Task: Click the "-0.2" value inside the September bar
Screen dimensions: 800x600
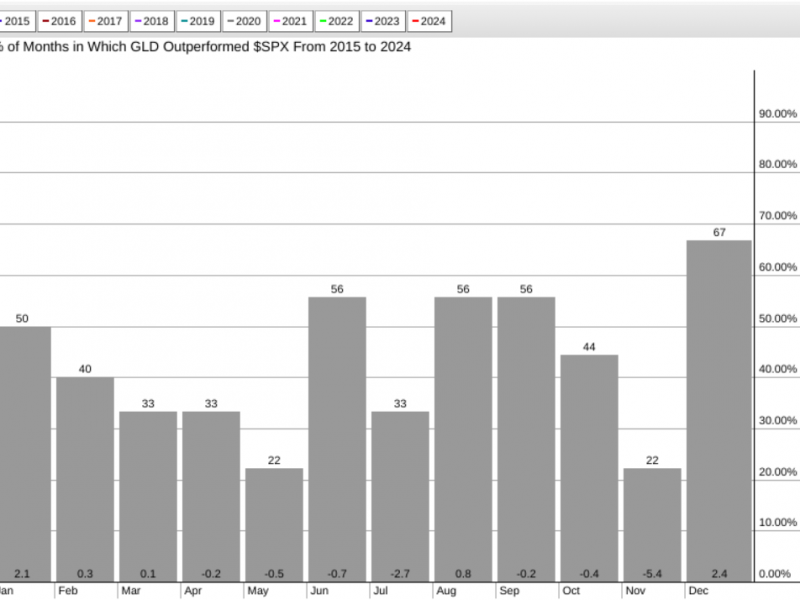Action: point(526,573)
